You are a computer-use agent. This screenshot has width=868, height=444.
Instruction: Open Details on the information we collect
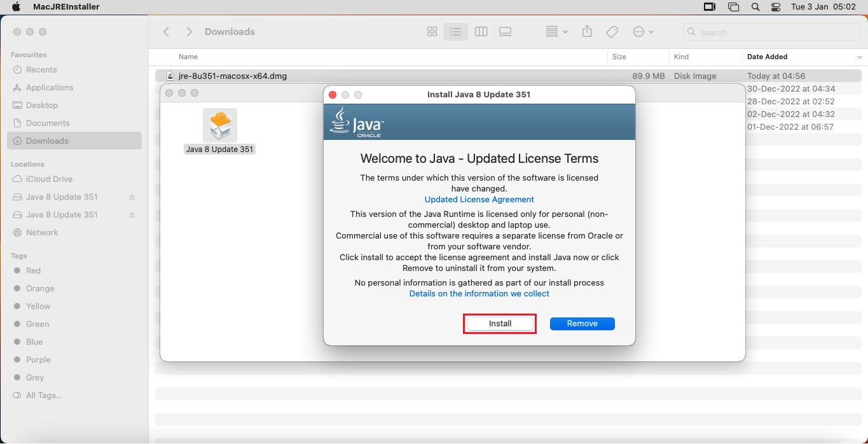(x=479, y=293)
